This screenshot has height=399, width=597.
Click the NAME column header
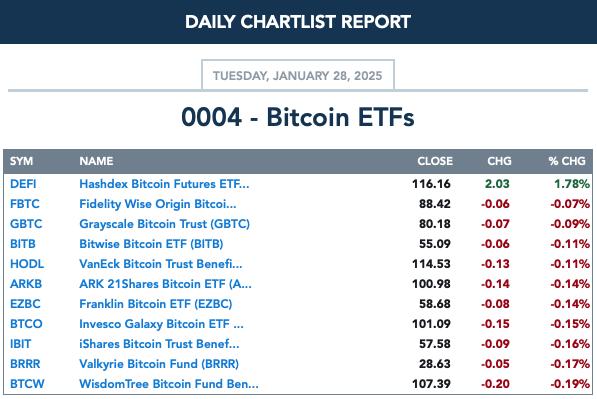point(96,161)
